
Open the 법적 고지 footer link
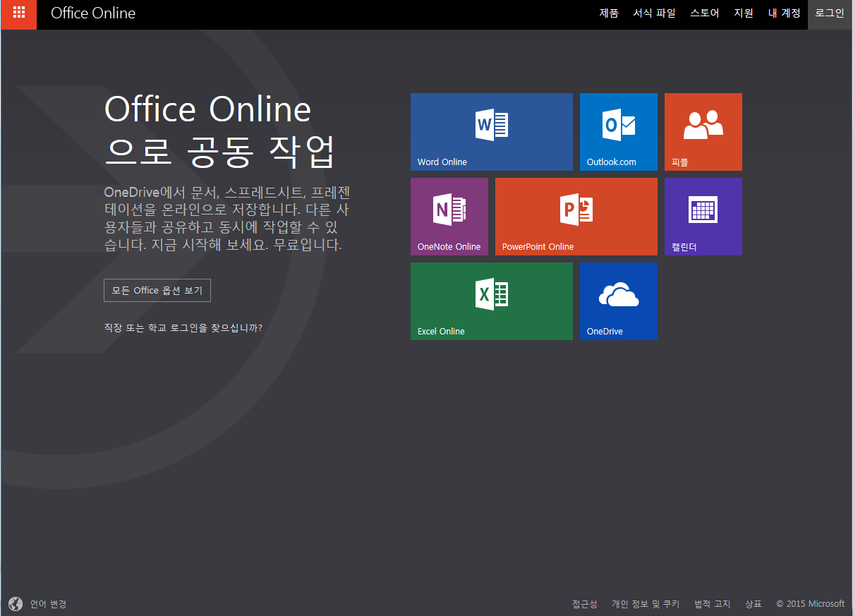713,604
